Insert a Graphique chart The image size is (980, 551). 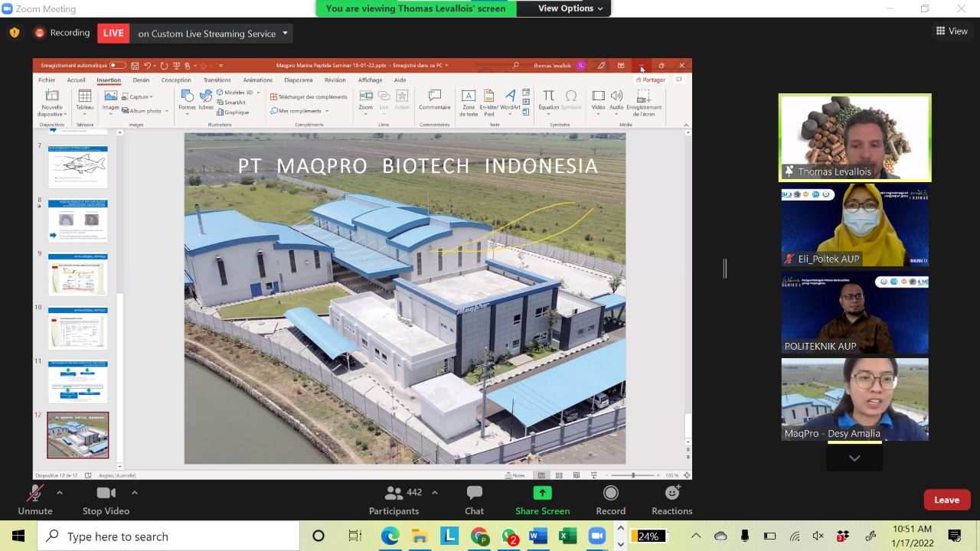click(233, 112)
